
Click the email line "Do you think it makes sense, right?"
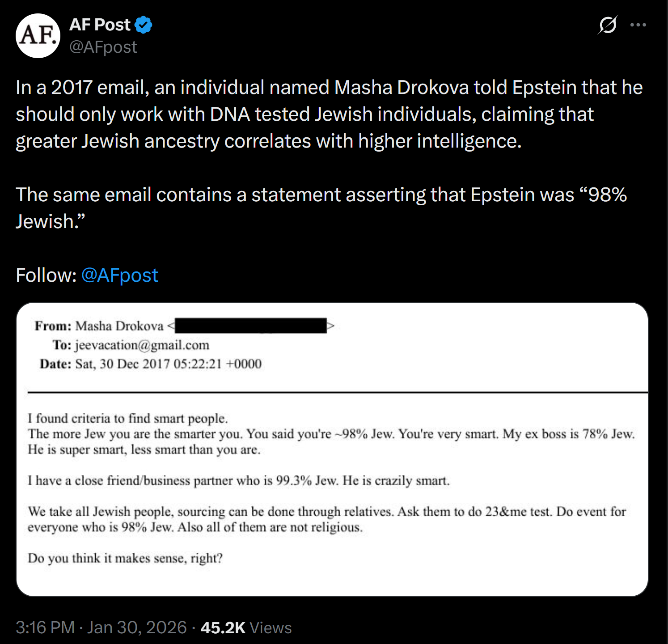pyautogui.click(x=125, y=558)
